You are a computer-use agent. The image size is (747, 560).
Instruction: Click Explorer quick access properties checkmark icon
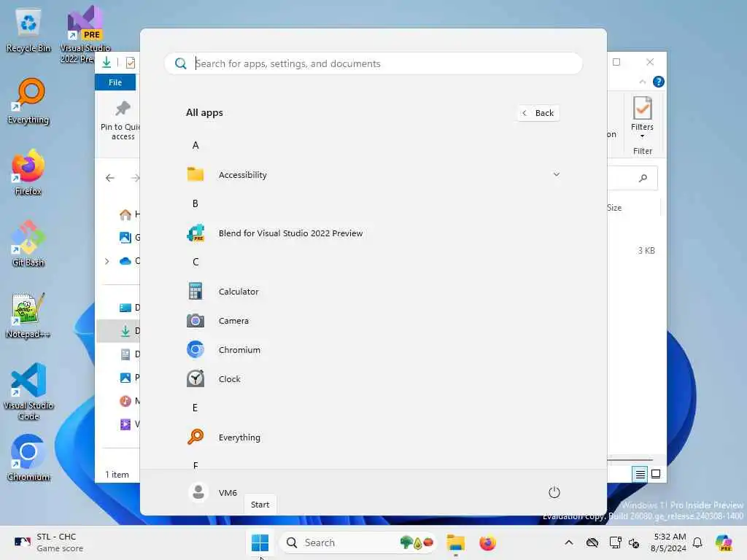(130, 63)
